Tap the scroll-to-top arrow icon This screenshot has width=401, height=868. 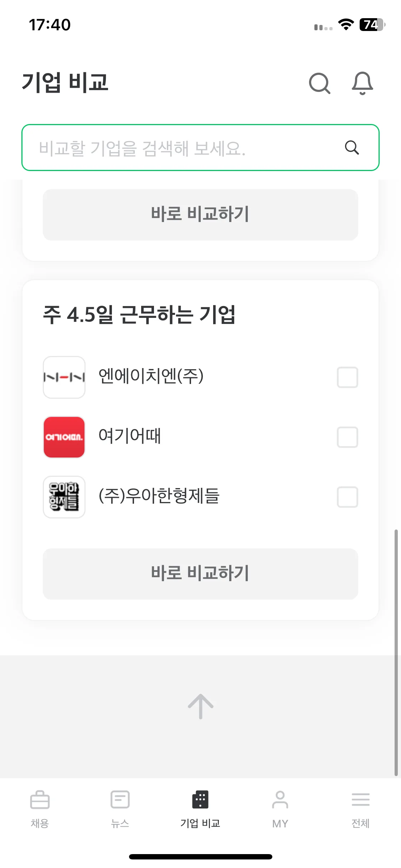click(201, 706)
